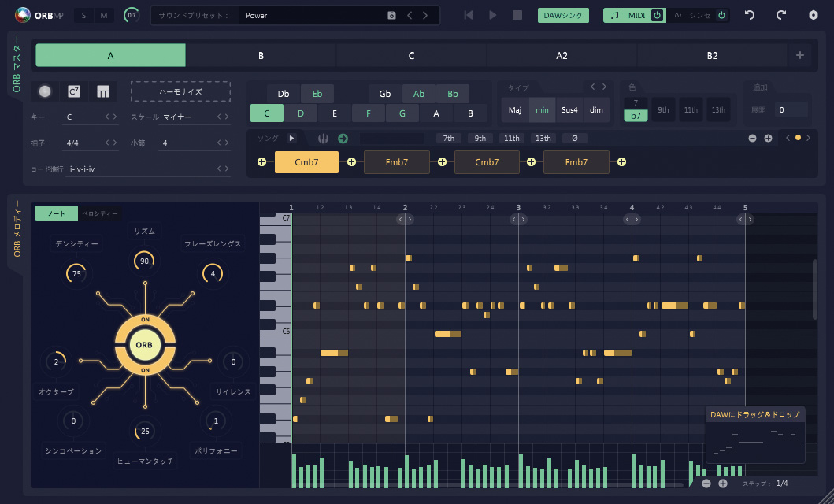
Task: Click the green arrow circle icon
Action: tap(343, 139)
